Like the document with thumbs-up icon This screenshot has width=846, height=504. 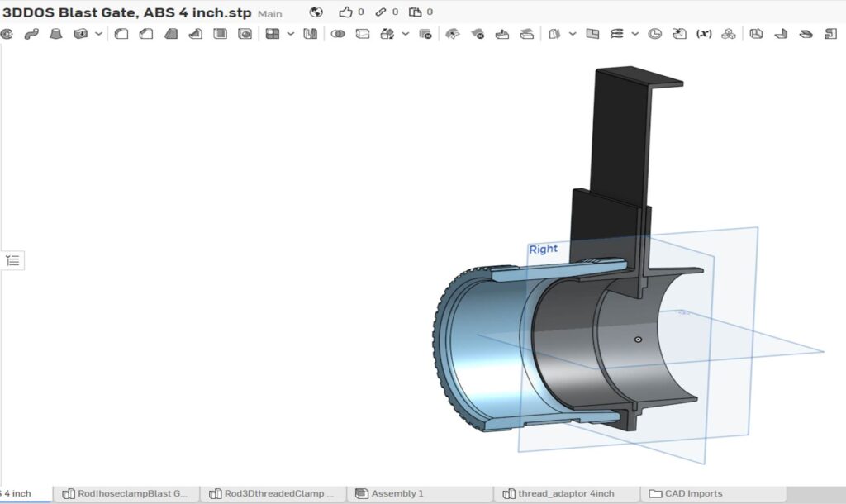(x=346, y=12)
